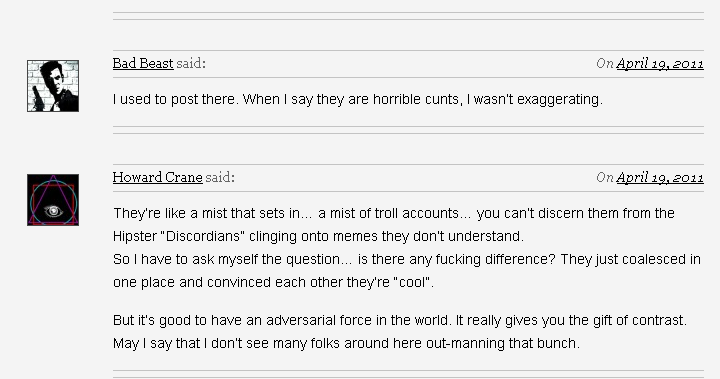This screenshot has height=379, width=720.
Task: Click the word "Discordians" in Howard's comment
Action: point(201,236)
